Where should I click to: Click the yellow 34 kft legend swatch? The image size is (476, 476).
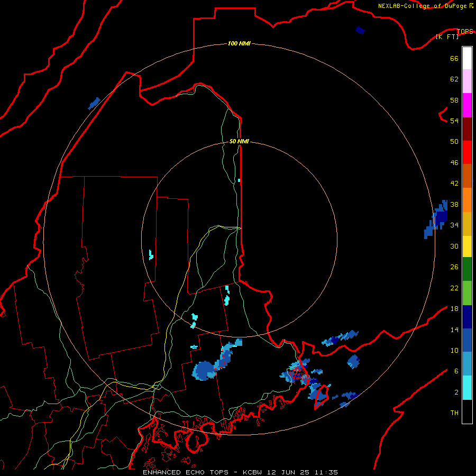coord(467,246)
